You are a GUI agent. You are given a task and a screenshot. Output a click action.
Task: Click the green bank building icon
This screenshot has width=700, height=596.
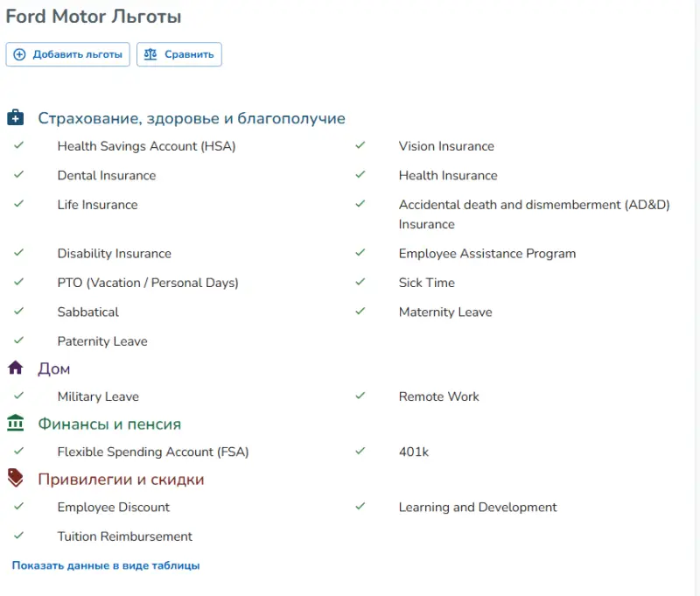(15, 424)
